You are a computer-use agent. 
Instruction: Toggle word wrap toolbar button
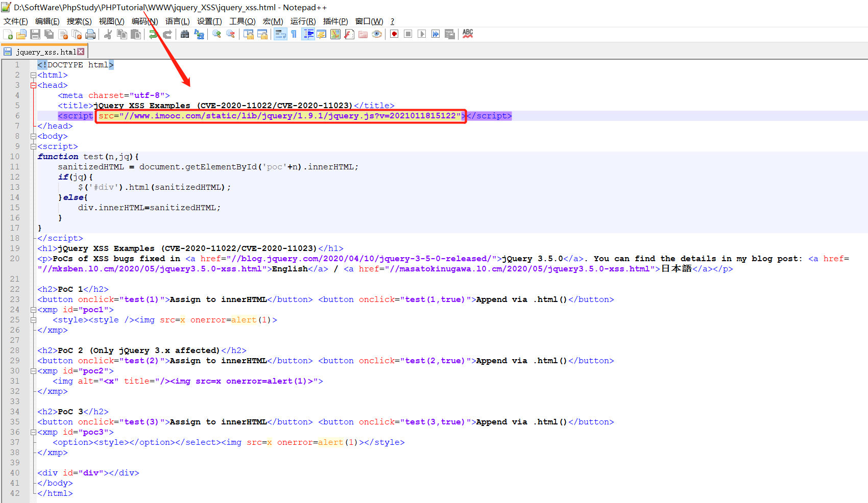point(280,34)
